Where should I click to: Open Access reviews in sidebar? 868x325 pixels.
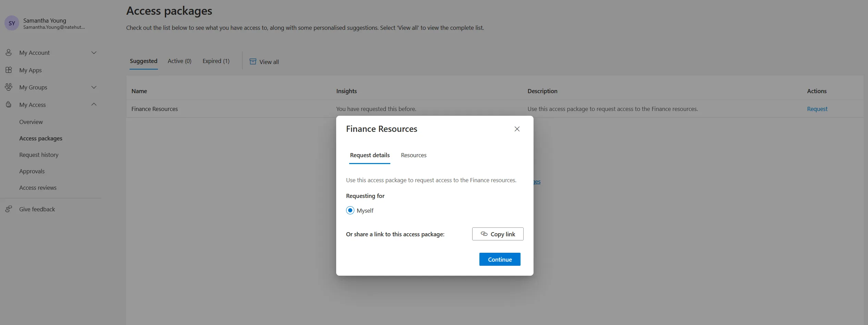(38, 188)
